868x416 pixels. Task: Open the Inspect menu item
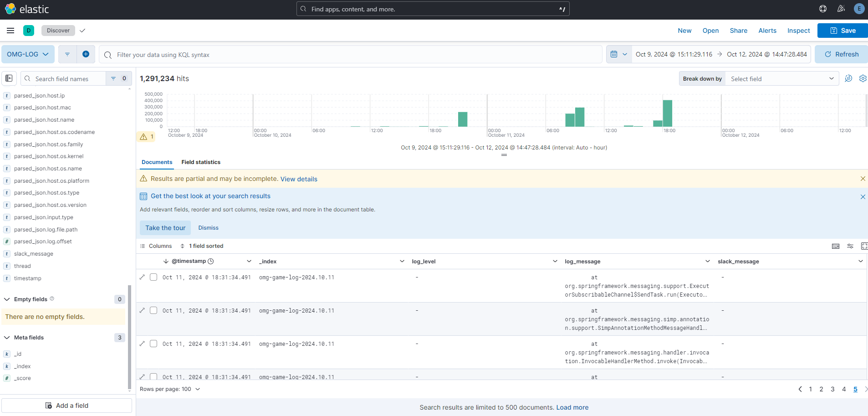pos(798,31)
